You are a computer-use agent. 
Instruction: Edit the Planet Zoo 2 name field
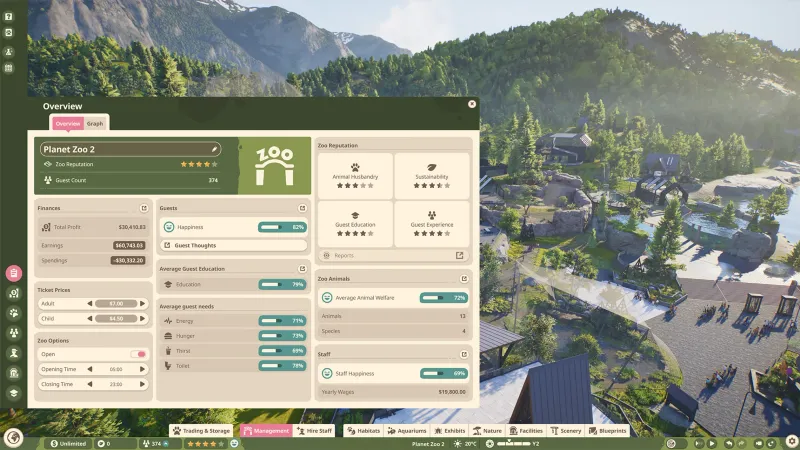130,149
